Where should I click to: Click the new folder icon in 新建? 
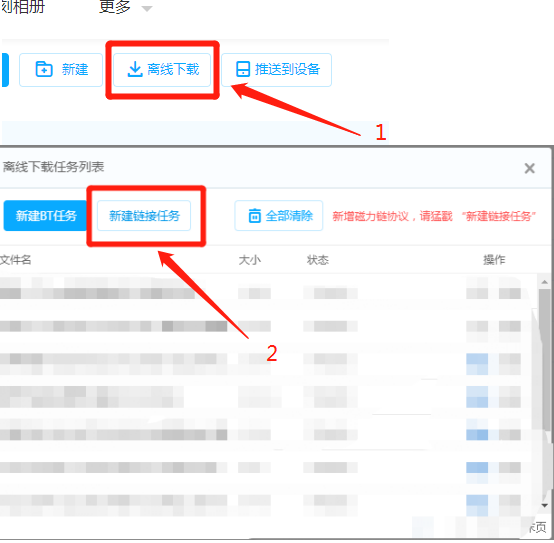point(44,69)
